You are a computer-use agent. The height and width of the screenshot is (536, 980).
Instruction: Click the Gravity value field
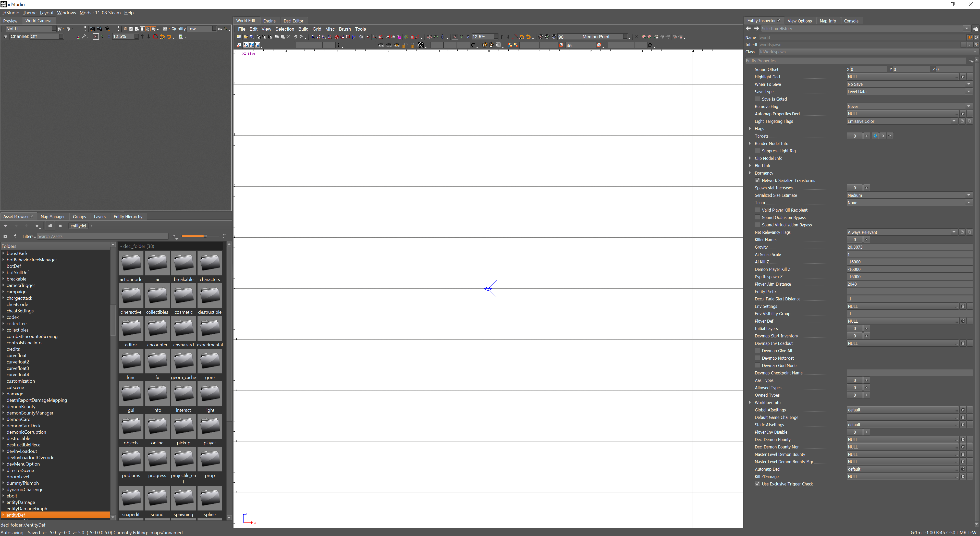tap(910, 247)
